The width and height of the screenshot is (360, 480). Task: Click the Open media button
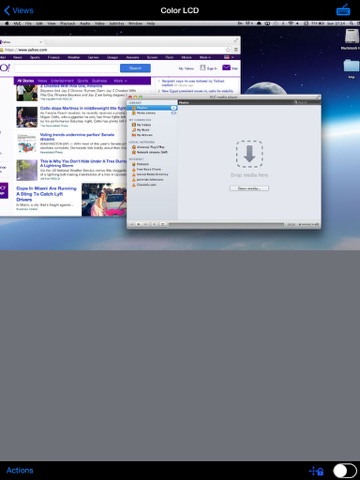click(249, 188)
